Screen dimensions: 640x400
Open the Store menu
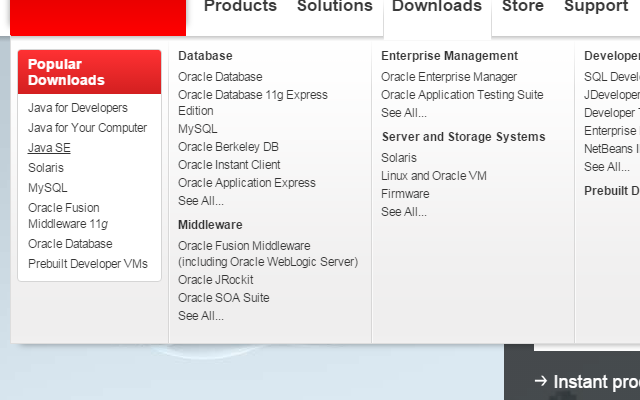[x=522, y=7]
